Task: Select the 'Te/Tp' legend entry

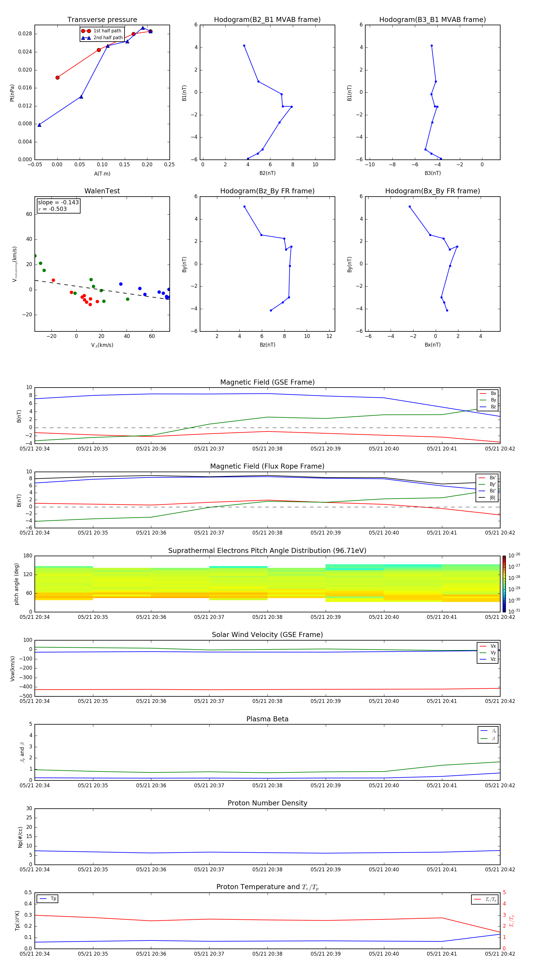Action: click(485, 899)
